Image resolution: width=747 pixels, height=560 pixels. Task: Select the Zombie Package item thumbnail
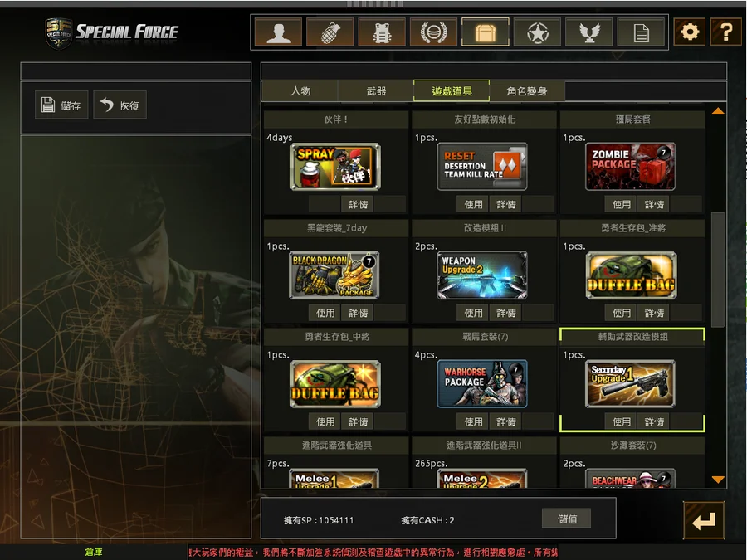[x=630, y=167]
